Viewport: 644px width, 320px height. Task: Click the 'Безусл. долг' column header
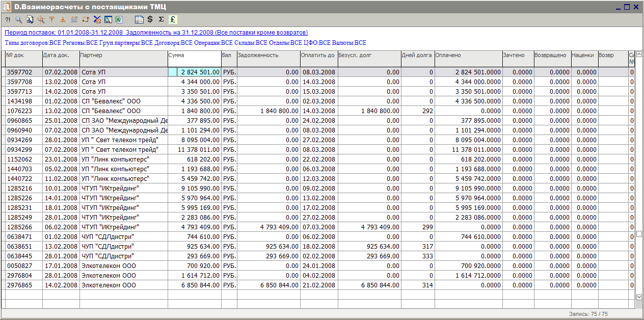369,59
